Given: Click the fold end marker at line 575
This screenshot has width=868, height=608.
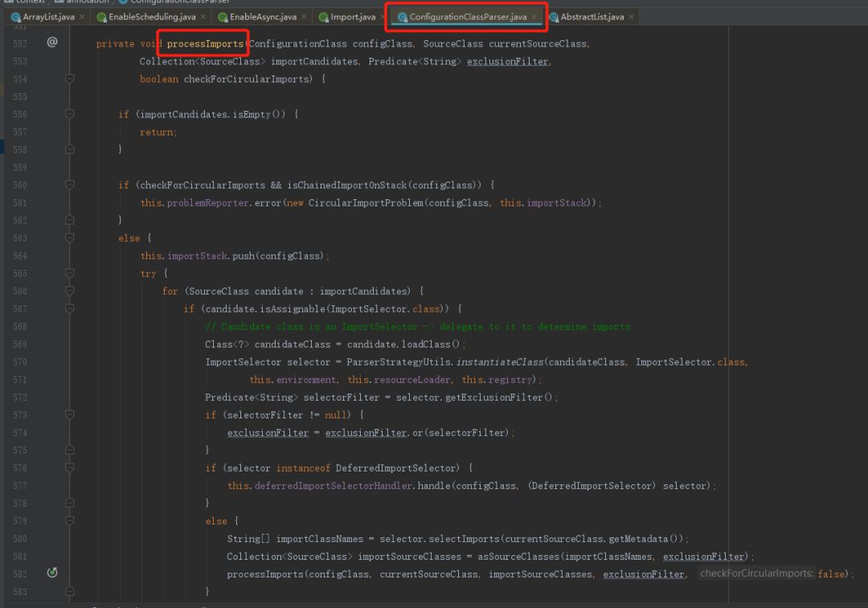Looking at the screenshot, I should [x=70, y=451].
